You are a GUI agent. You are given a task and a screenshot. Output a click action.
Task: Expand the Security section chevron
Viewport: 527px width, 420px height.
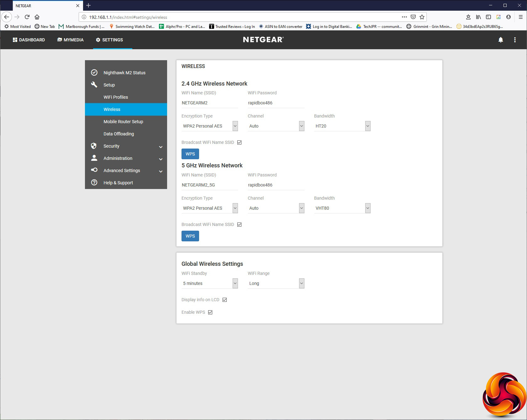(x=161, y=147)
